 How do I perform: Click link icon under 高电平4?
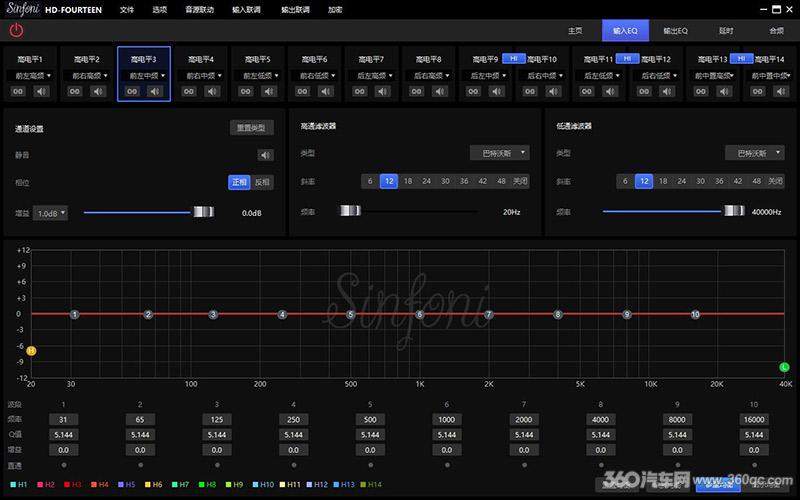(x=189, y=92)
